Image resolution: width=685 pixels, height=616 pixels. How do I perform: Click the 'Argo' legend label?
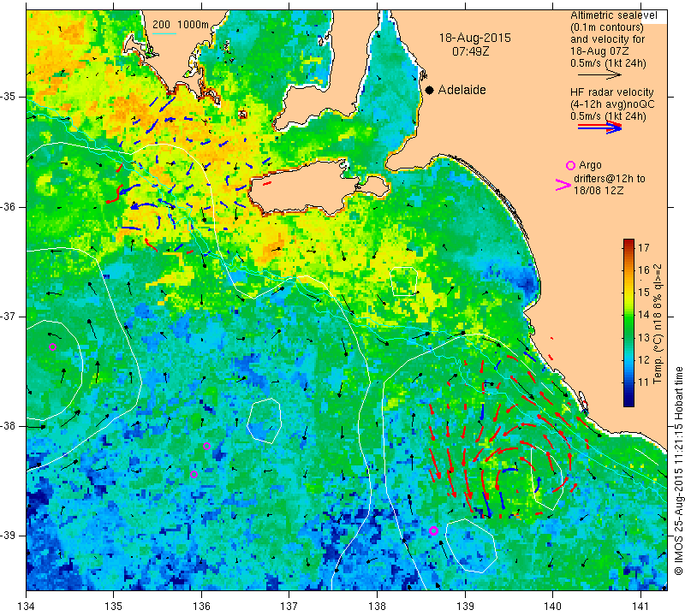click(x=590, y=165)
